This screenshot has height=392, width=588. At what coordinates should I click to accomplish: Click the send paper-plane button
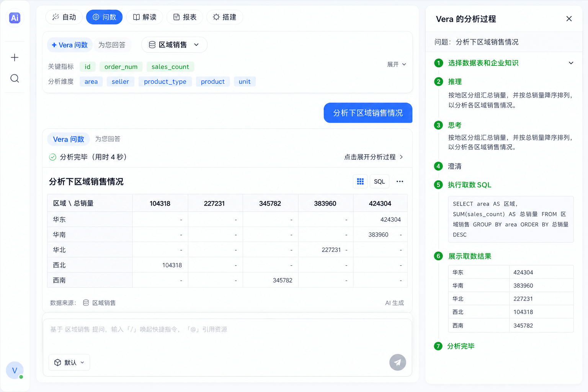(x=398, y=363)
